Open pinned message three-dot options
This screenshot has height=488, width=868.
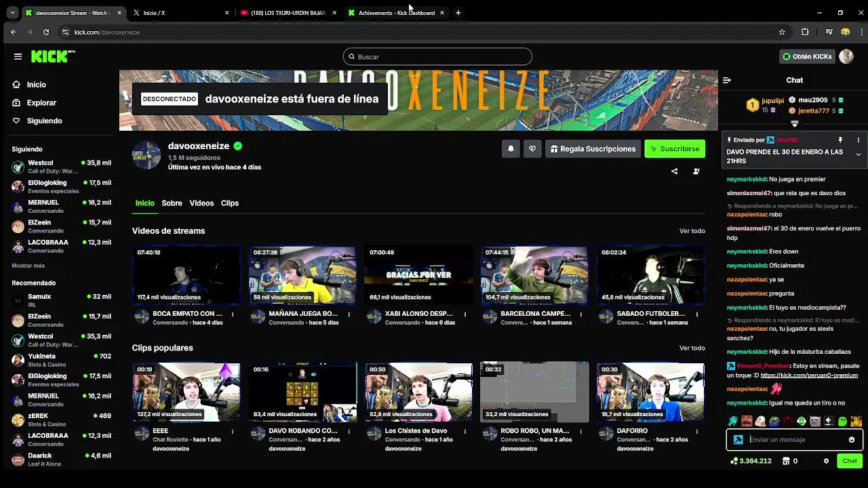[858, 140]
